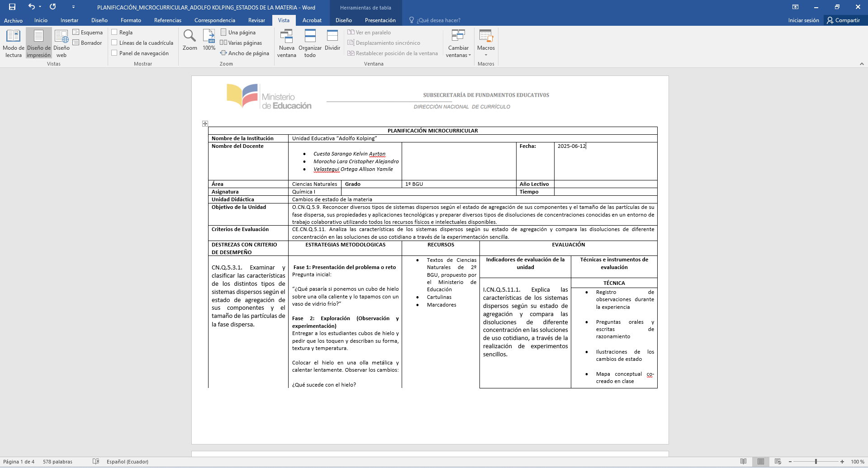Enable Líneas de la cuadrícula checkbox

[x=114, y=43]
